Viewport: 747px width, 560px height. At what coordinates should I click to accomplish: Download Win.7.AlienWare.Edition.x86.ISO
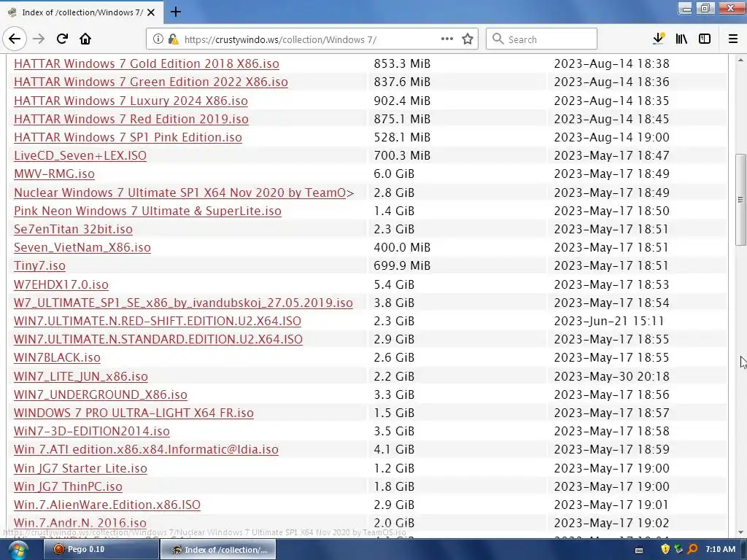(107, 505)
